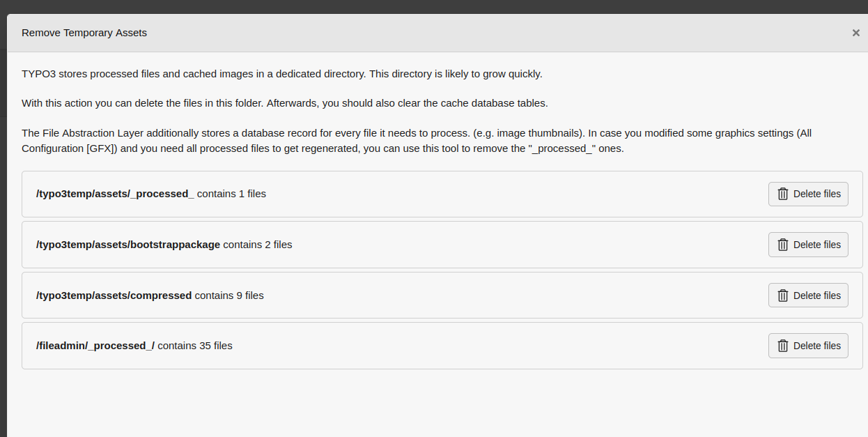Click the "contains 2 files" text
The image size is (868, 437).
[258, 245]
